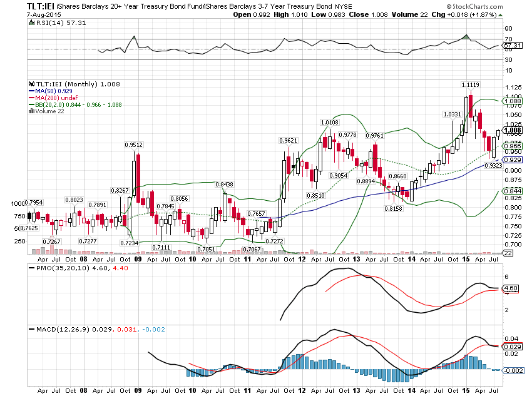Screen dimensions: 532x396
Task: Click the 0.8510 price label
Action: pyautogui.click(x=315, y=196)
